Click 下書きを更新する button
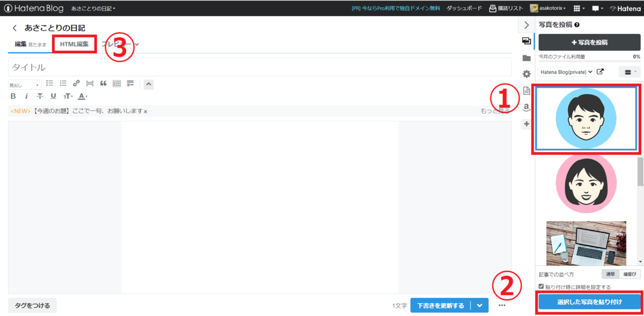The width and height of the screenshot is (644, 316). (441, 306)
